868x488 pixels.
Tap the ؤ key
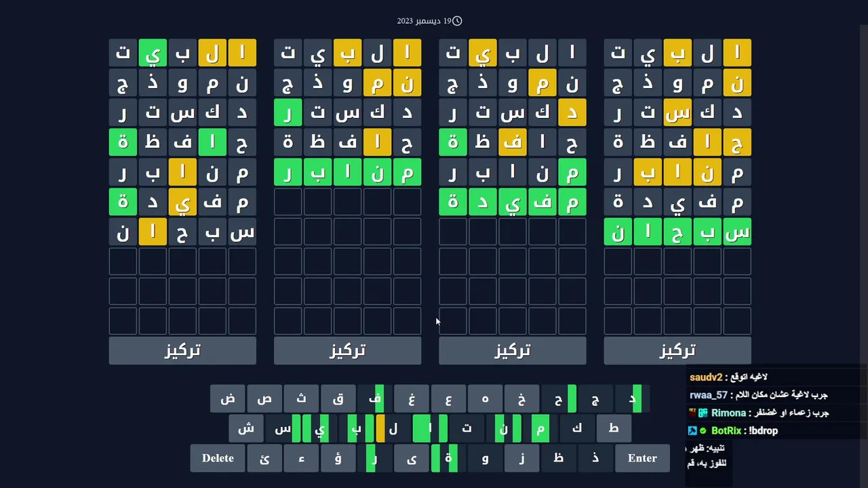click(x=338, y=458)
